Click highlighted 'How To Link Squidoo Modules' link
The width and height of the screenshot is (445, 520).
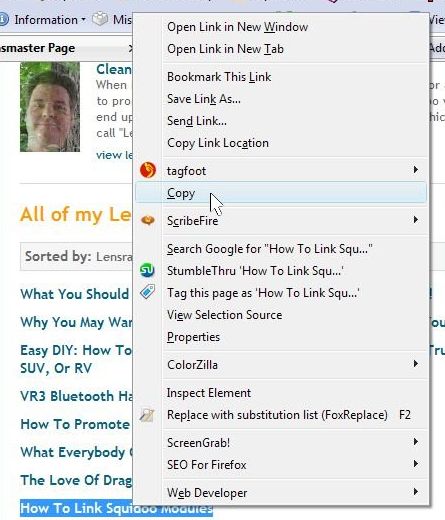tap(116, 509)
